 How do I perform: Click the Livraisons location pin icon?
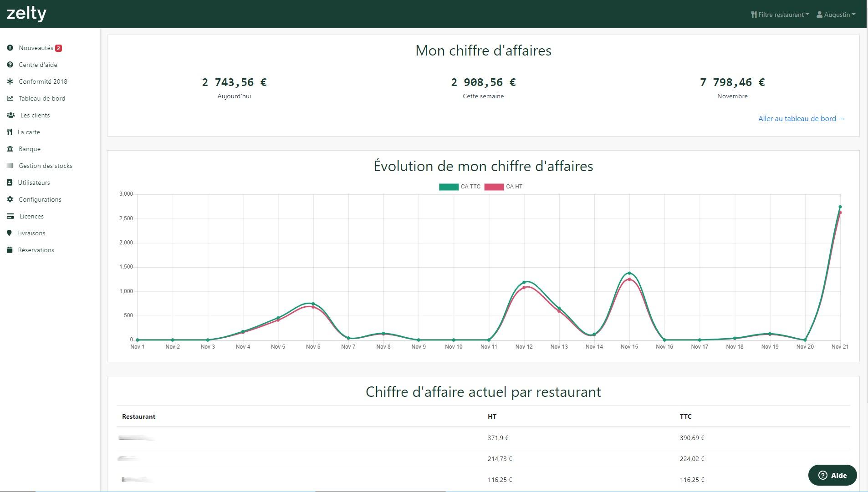[x=10, y=233]
